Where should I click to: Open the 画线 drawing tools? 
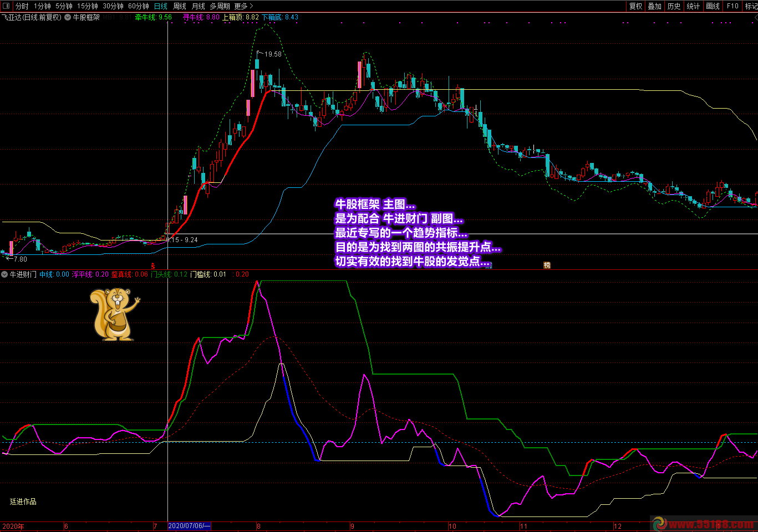pos(713,6)
